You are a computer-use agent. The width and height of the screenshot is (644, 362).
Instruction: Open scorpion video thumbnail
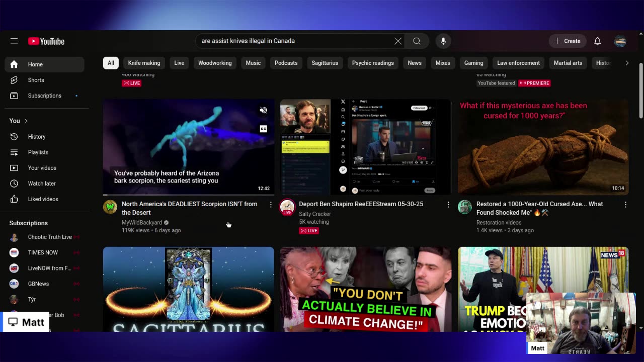click(x=189, y=147)
